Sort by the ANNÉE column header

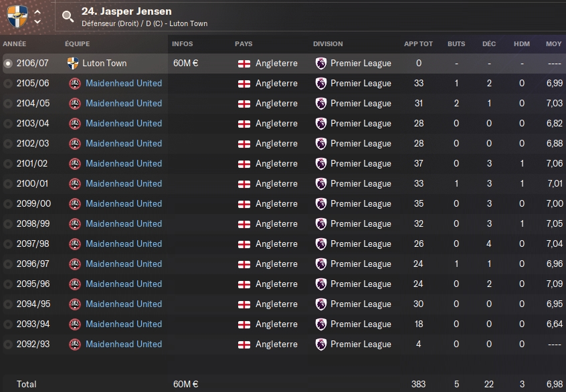click(15, 43)
